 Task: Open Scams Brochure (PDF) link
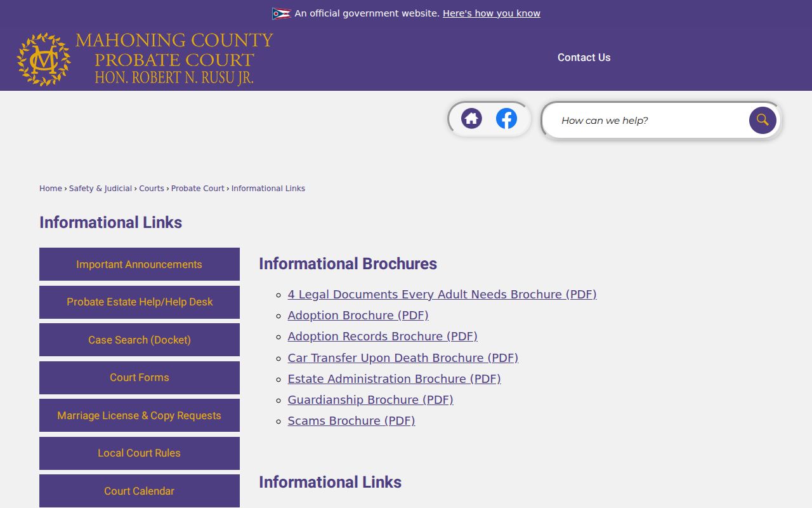pyautogui.click(x=351, y=421)
